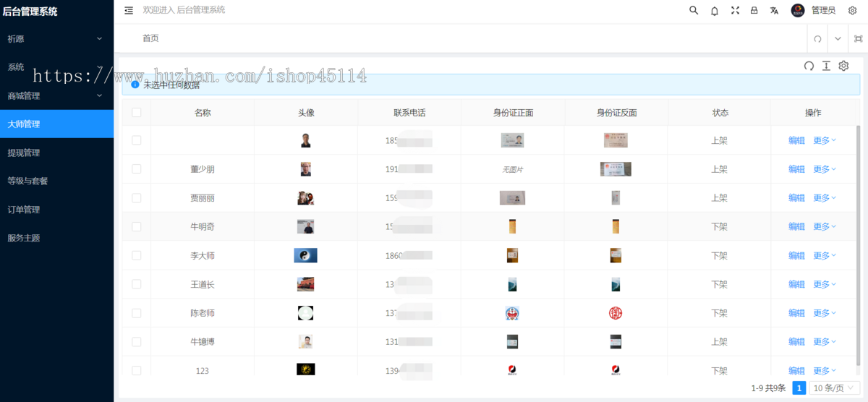Open the 更多 dropdown for row 123
The width and height of the screenshot is (868, 402).
pyautogui.click(x=825, y=370)
